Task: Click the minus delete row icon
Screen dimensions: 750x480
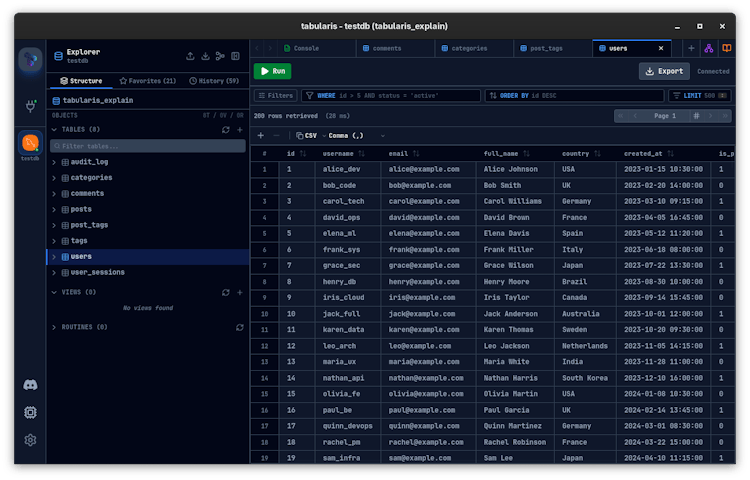Action: [276, 136]
